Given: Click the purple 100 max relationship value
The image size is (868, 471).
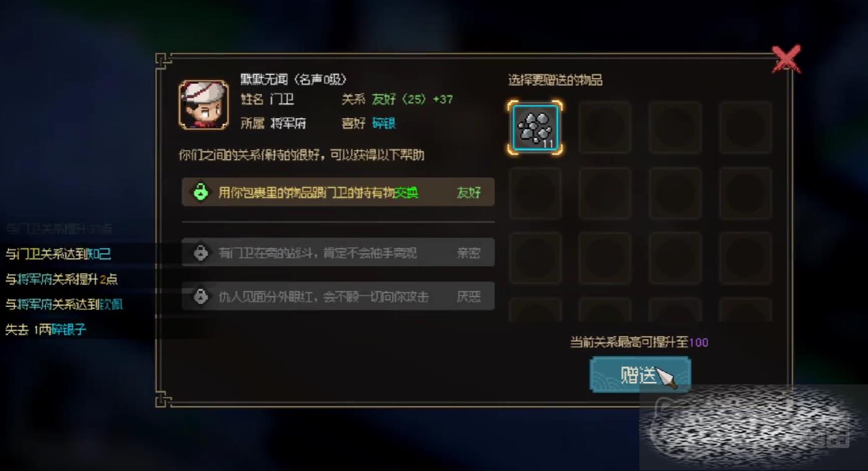Looking at the screenshot, I should click(698, 342).
